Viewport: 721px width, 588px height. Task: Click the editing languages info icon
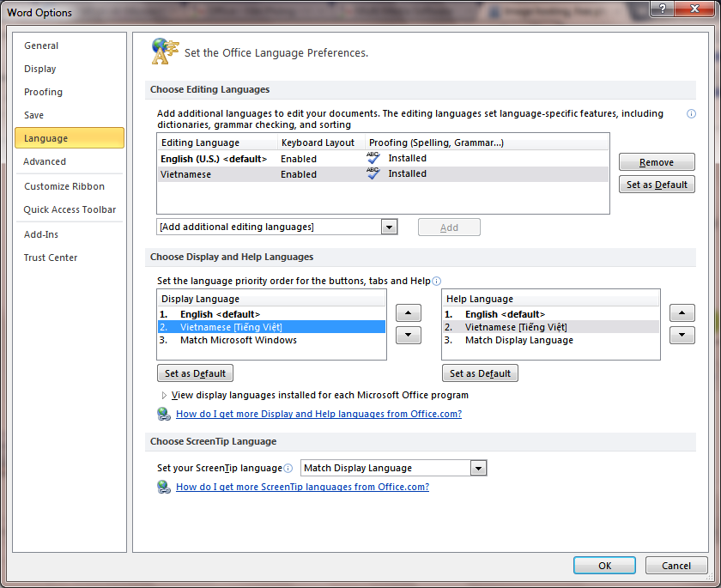pos(691,113)
